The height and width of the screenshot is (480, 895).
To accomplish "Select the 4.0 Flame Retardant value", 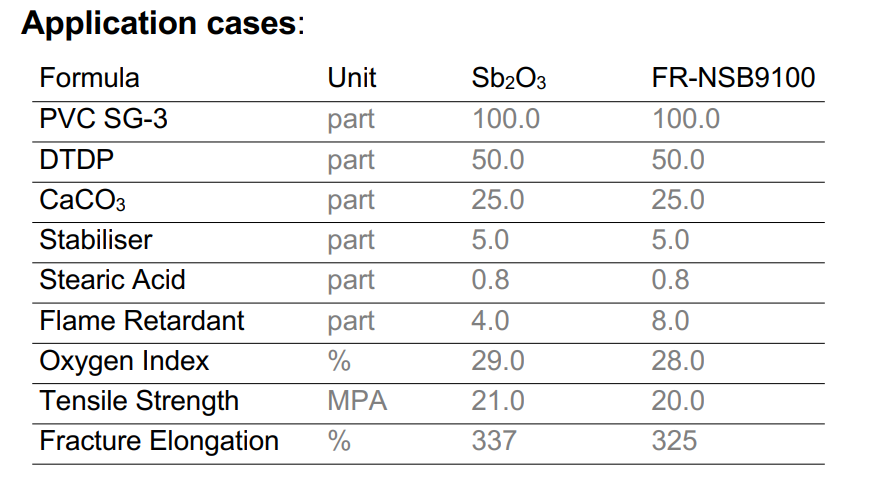I will pos(490,321).
